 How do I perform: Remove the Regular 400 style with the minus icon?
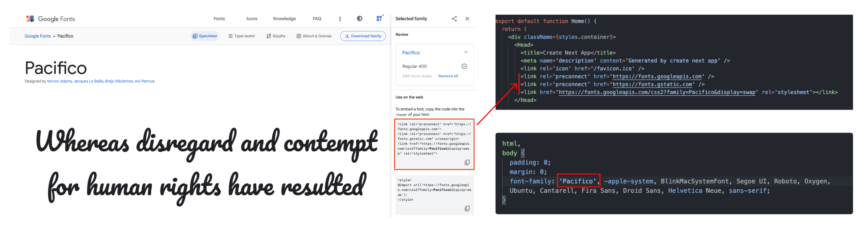[x=464, y=66]
